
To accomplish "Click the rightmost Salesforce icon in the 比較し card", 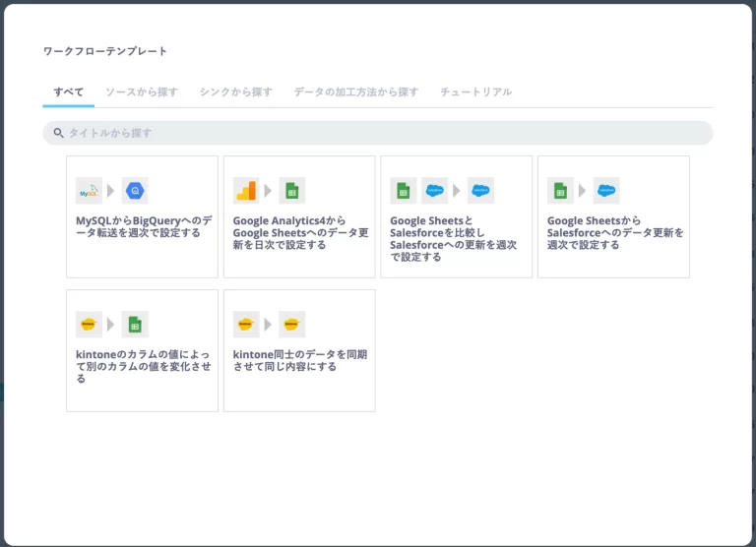I will (480, 191).
